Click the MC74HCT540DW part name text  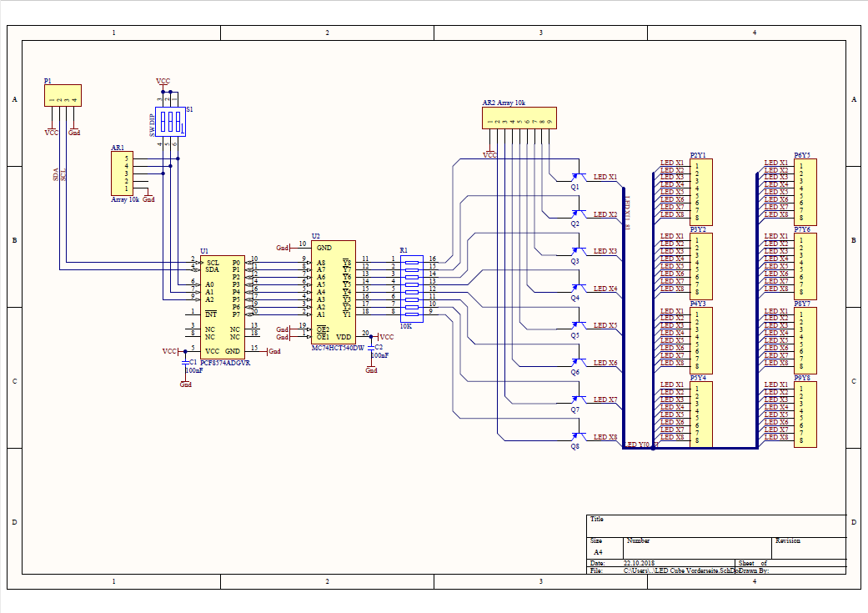coord(338,349)
